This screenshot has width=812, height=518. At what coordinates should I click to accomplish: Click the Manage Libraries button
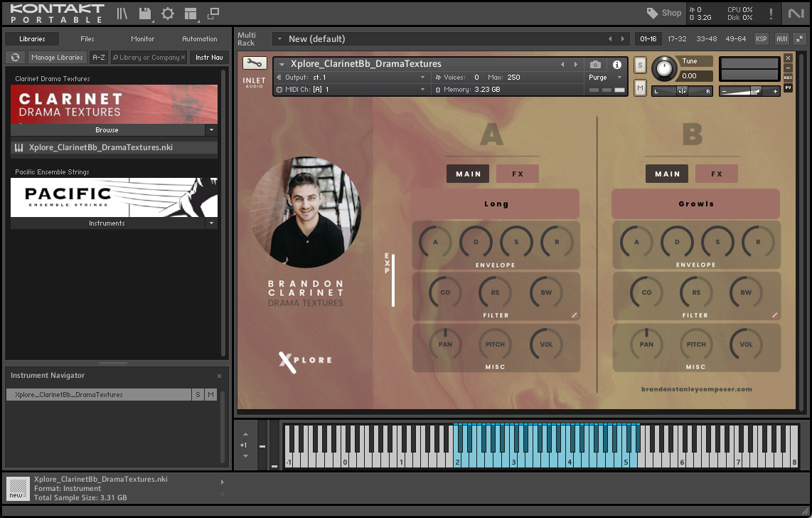tap(57, 58)
